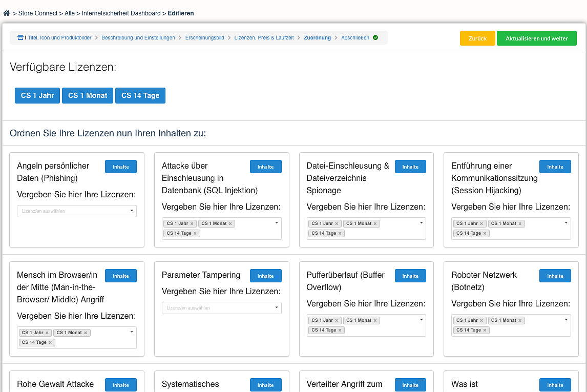Open Lizenzen, Preis & Laufzeit step
This screenshot has width=587, height=392.
tap(264, 38)
